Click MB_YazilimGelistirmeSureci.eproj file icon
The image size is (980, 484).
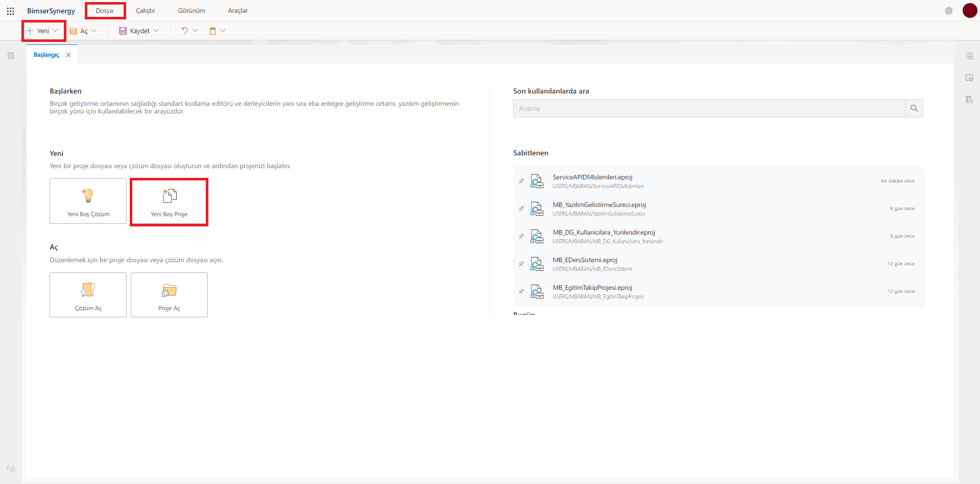[537, 209]
